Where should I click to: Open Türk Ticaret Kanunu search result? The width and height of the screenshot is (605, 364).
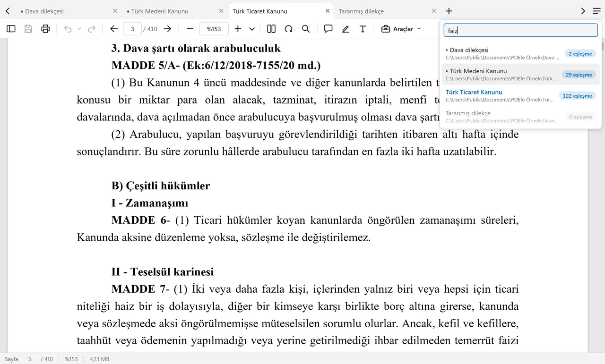(x=520, y=95)
